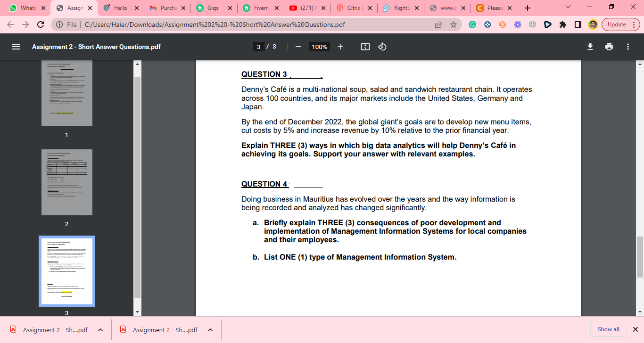Select page 2 thumbnail
This screenshot has height=343, width=644.
pos(67,182)
